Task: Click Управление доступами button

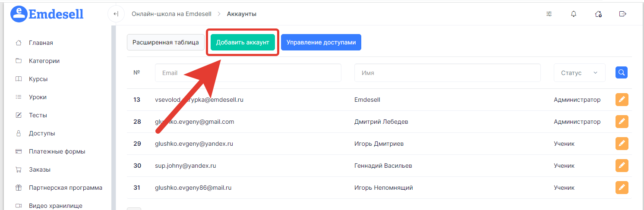Action: (x=321, y=42)
